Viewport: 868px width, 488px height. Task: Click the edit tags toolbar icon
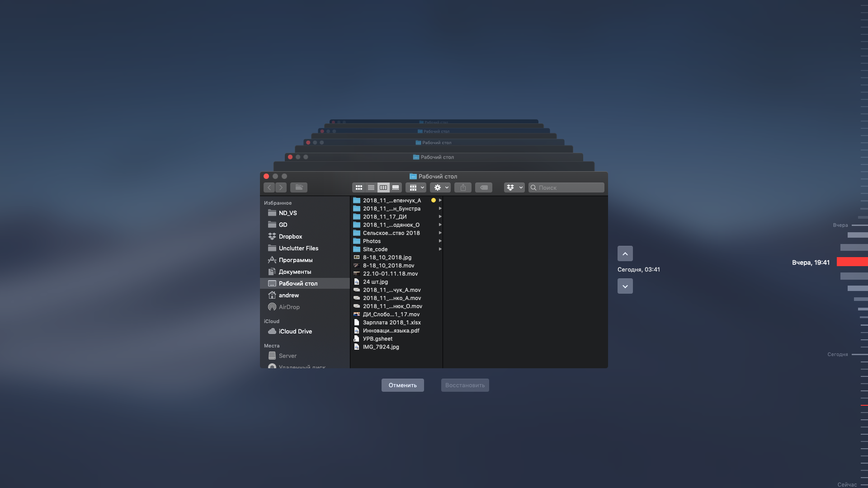(484, 188)
